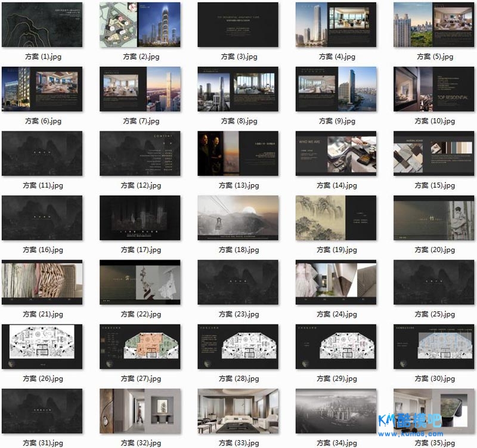Choose the 方案 (10).jpg Top Residential thumbnail
477x448 pixels.
pyautogui.click(x=433, y=89)
